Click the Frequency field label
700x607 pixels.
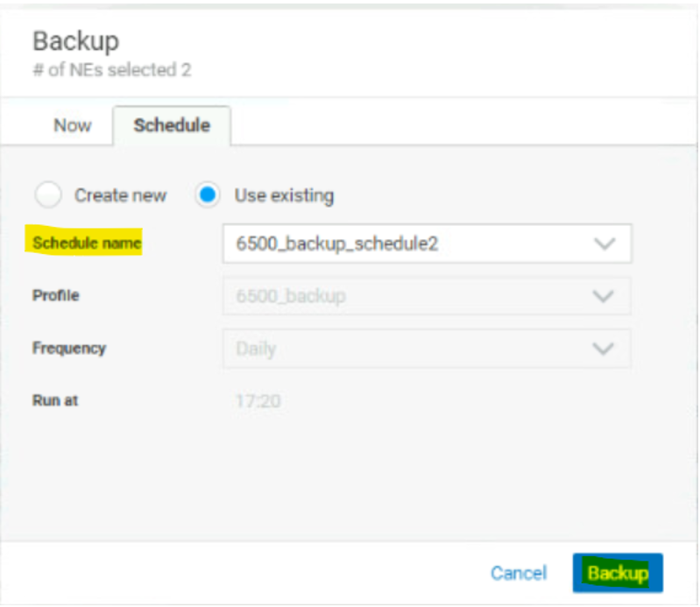[69, 348]
